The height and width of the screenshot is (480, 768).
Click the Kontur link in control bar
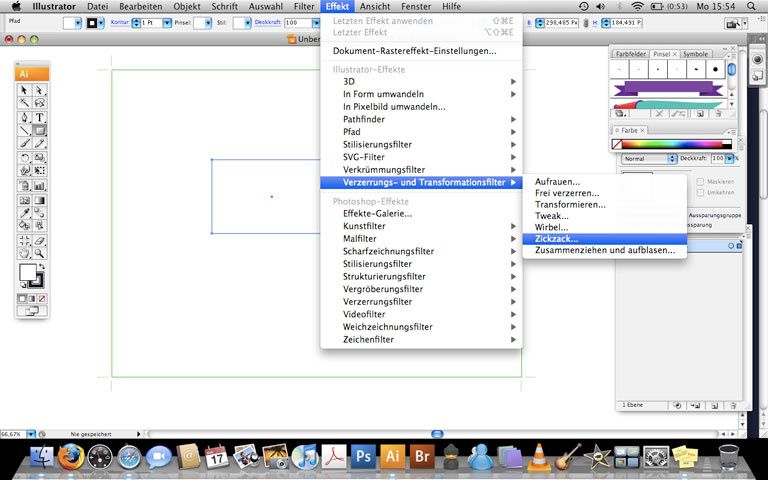(x=120, y=23)
